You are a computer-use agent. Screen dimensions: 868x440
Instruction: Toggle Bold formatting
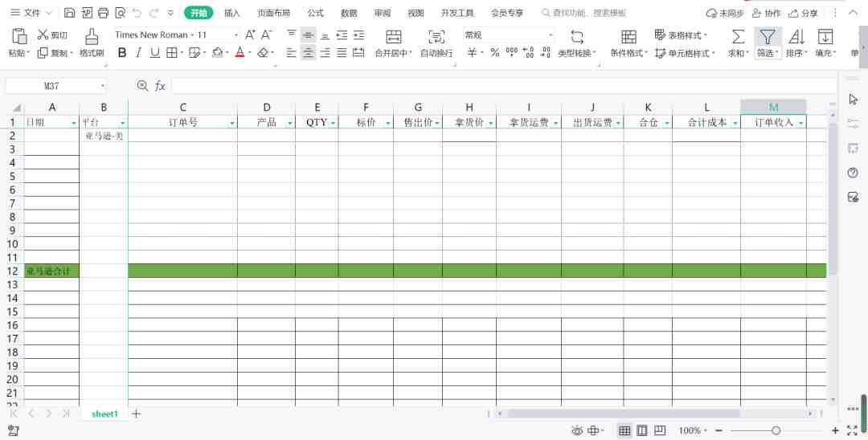coord(122,52)
